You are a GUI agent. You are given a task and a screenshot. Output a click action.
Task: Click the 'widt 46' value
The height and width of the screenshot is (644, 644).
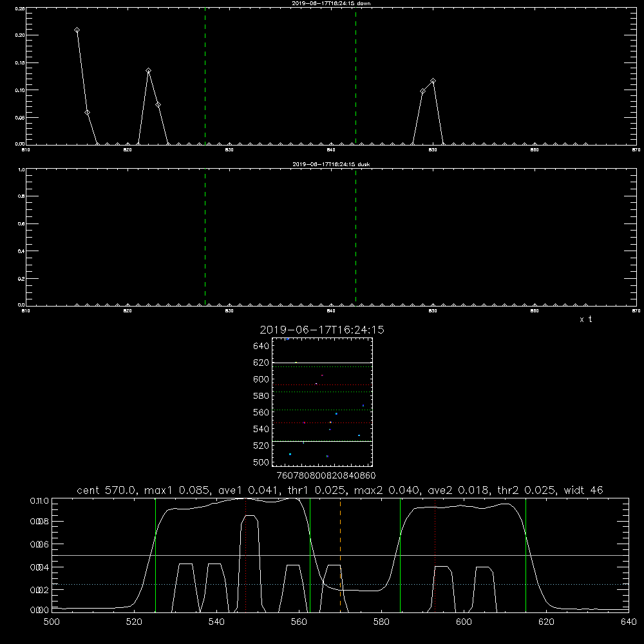(x=583, y=490)
